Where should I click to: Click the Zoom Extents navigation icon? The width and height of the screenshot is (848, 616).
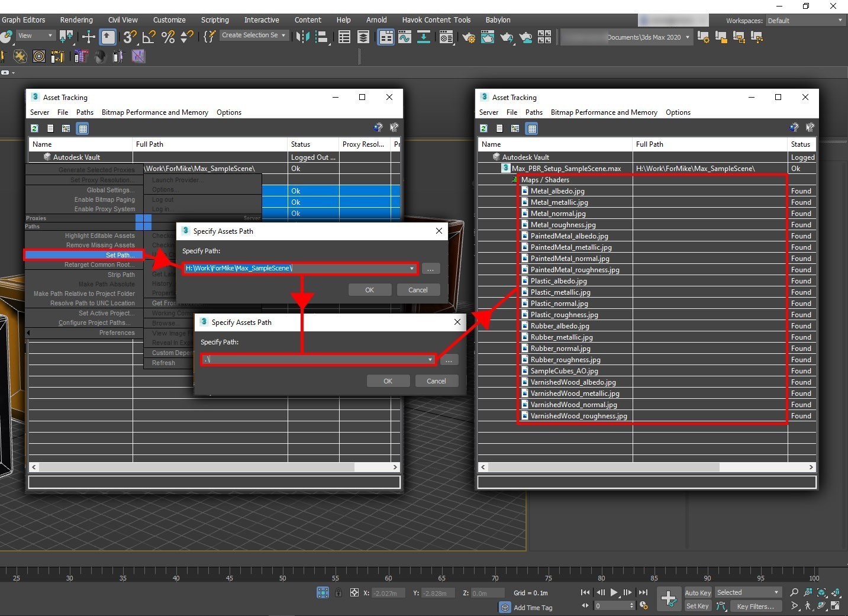tap(821, 592)
